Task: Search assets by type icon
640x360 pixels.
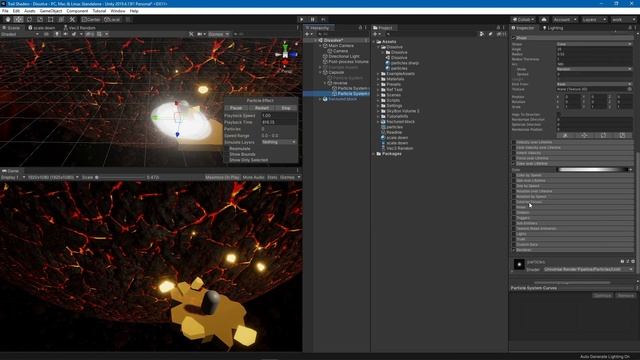Action: pos(482,34)
